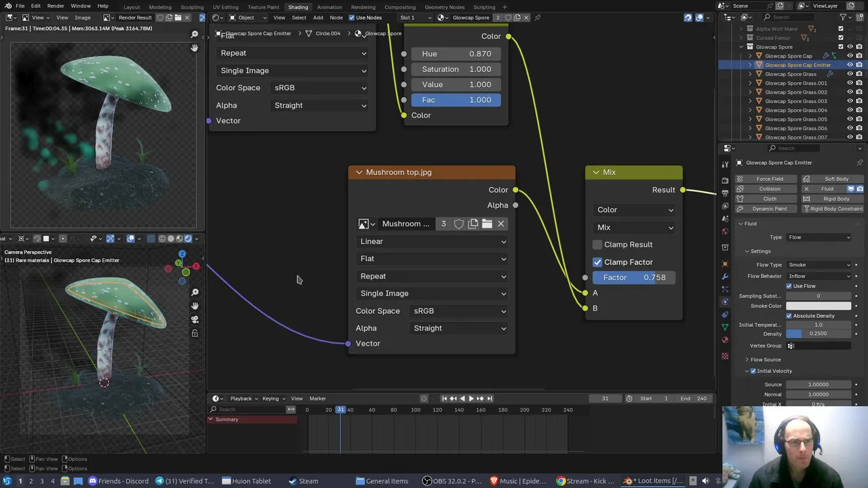The height and width of the screenshot is (488, 868).
Task: Open Flat projection dropdown in Mushroom top node
Action: tap(433, 259)
